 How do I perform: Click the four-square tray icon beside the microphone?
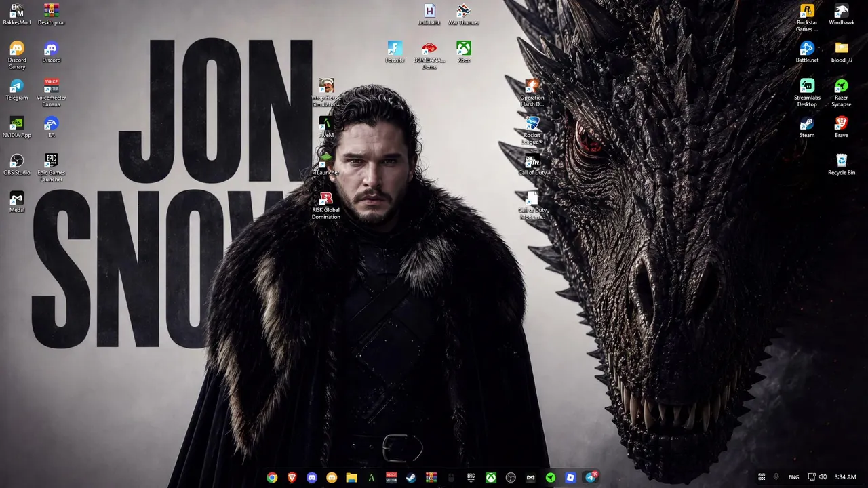pos(762,477)
